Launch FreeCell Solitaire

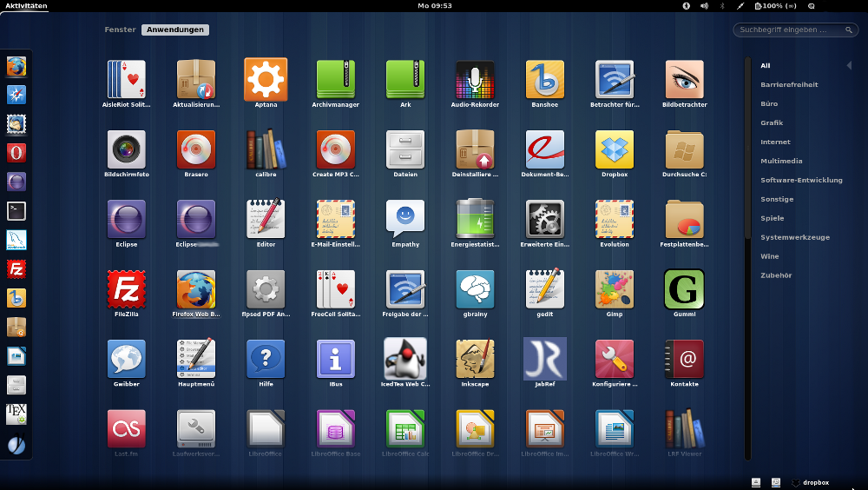335,294
